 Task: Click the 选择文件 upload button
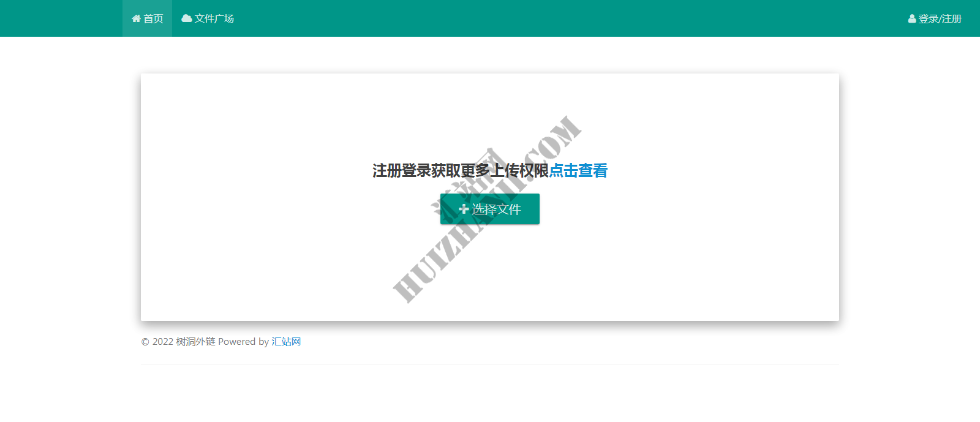click(490, 209)
